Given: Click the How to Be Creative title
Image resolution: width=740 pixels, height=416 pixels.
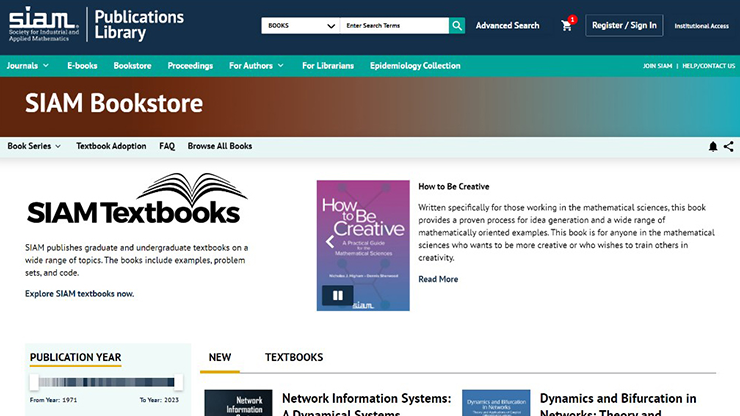Looking at the screenshot, I should 454,187.
